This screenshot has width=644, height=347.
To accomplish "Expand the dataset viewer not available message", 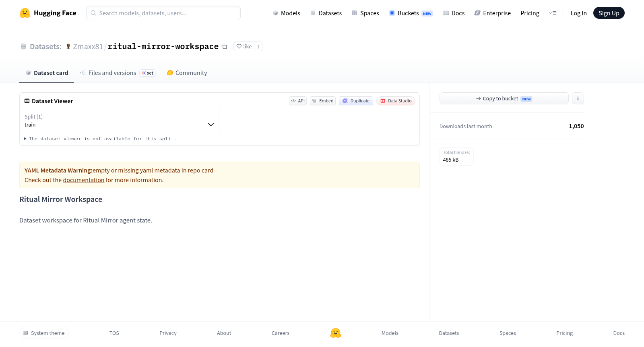I will click(x=100, y=139).
